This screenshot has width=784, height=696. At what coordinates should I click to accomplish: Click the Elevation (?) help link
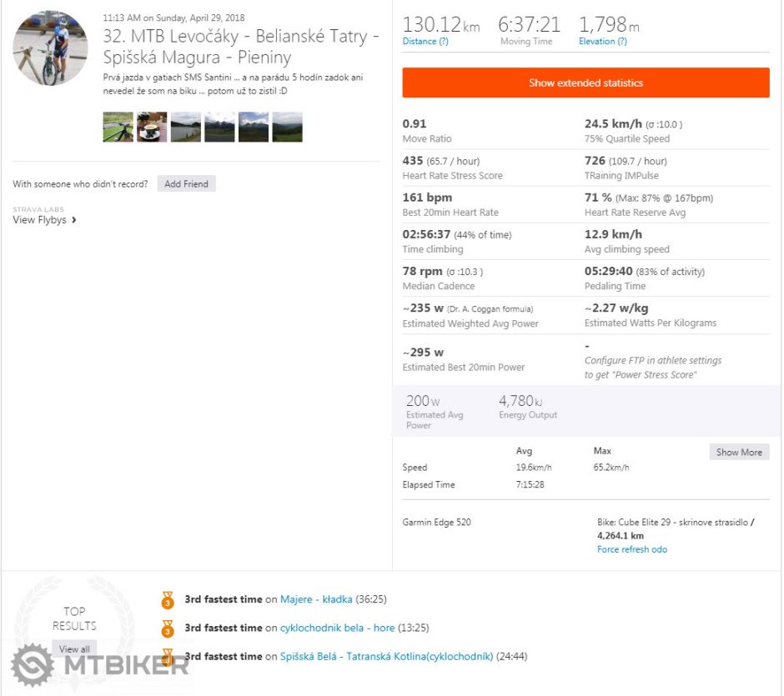[x=602, y=42]
